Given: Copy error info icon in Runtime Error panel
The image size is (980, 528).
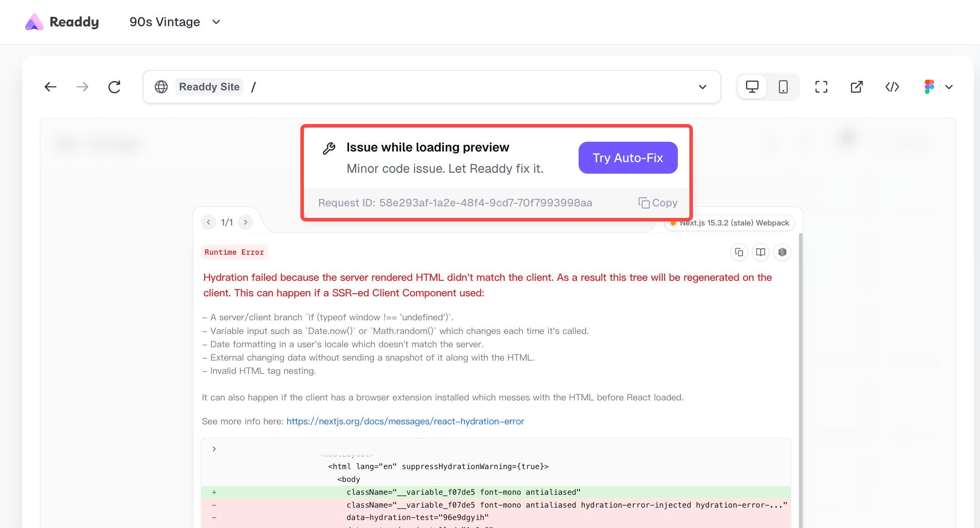Looking at the screenshot, I should (x=739, y=252).
